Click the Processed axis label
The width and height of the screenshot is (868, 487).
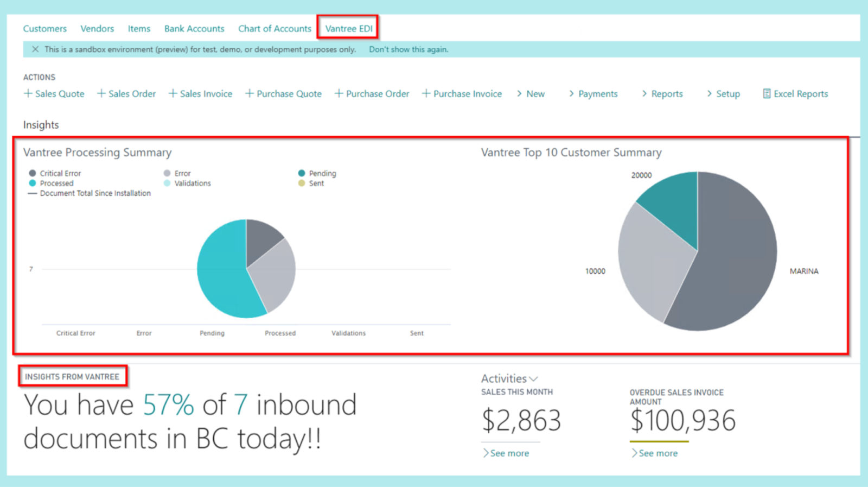pos(280,333)
